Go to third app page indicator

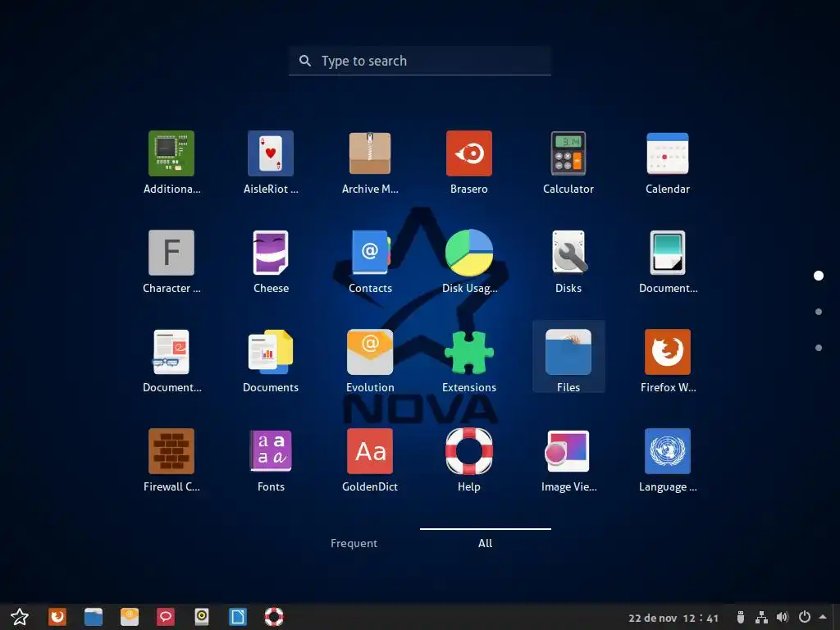point(819,348)
